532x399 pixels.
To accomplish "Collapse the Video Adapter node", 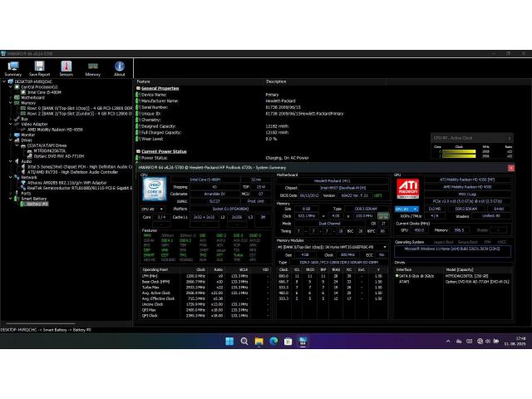I will click(11, 124).
